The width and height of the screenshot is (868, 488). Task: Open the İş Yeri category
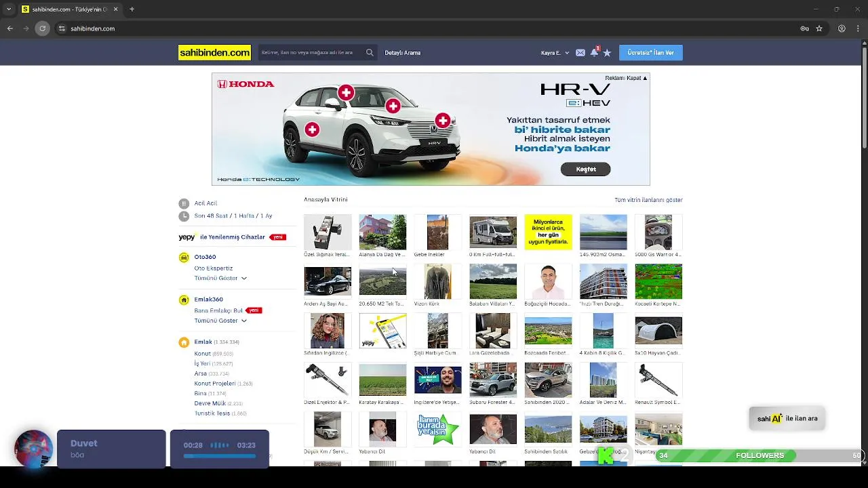(202, 363)
